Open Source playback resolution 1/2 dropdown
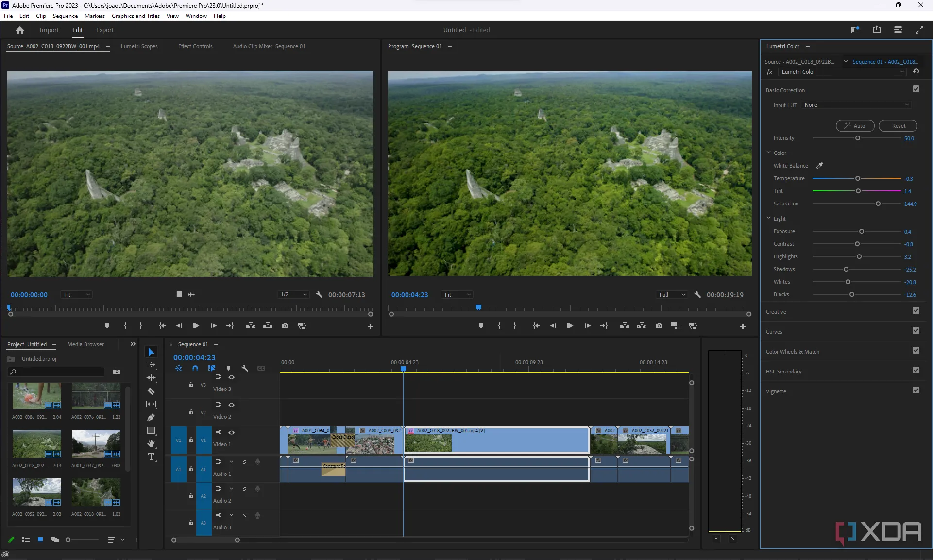Screen dimensions: 933x560 (x=294, y=295)
